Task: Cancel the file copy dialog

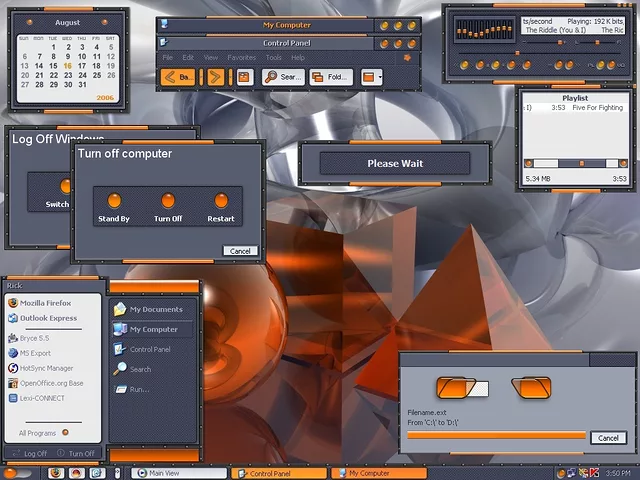Action: tap(607, 438)
